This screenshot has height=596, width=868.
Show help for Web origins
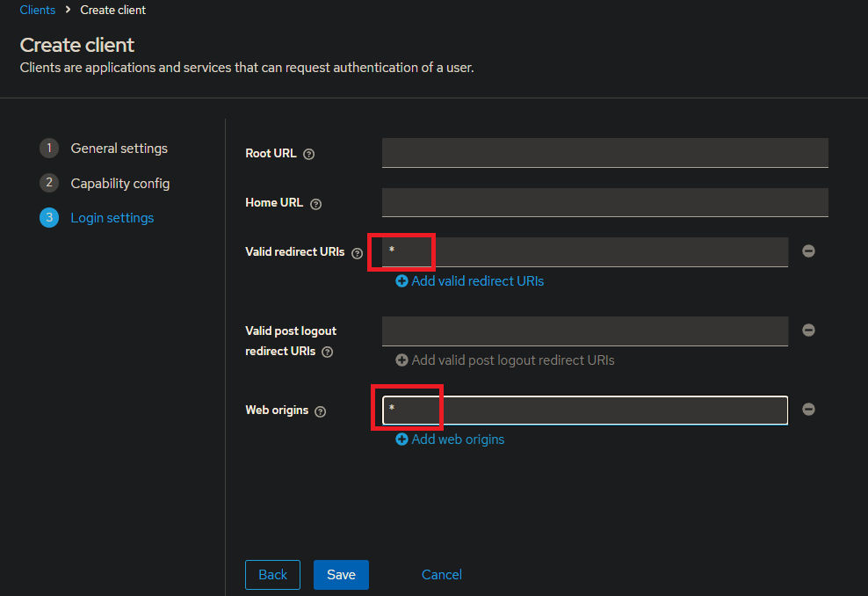point(320,411)
